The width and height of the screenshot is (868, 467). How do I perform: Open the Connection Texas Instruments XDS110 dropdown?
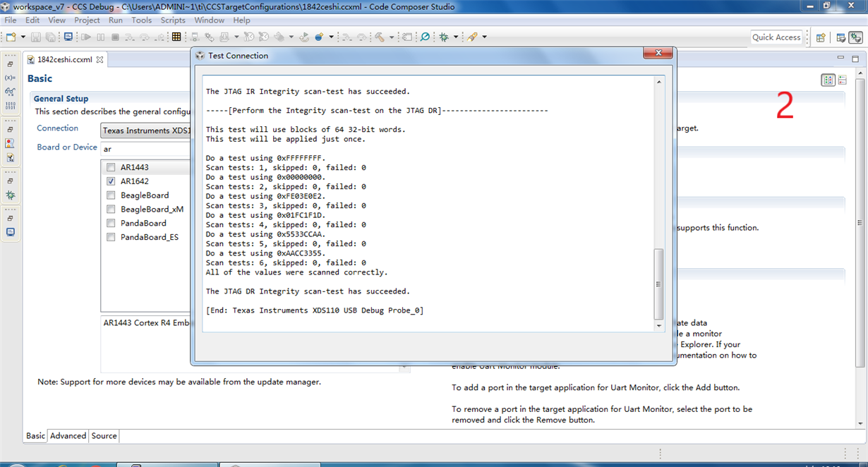pyautogui.click(x=145, y=131)
